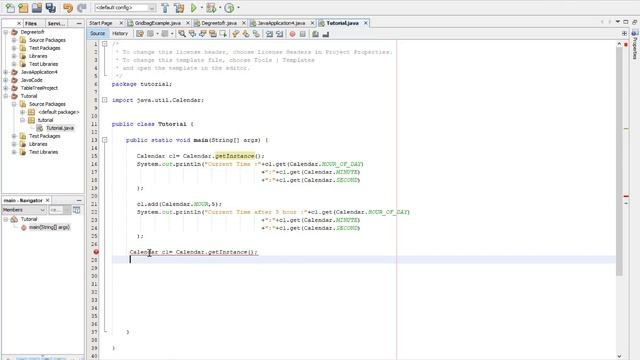Image resolution: width=640 pixels, height=360 pixels.
Task: Select the tutorial package in tree
Action: (45, 120)
